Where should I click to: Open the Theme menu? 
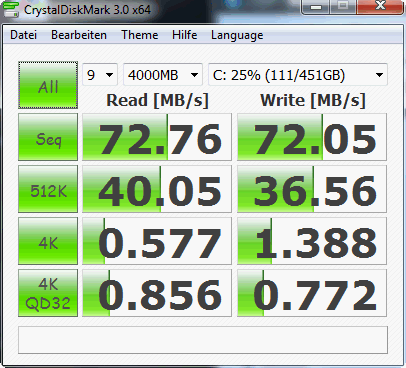[140, 35]
